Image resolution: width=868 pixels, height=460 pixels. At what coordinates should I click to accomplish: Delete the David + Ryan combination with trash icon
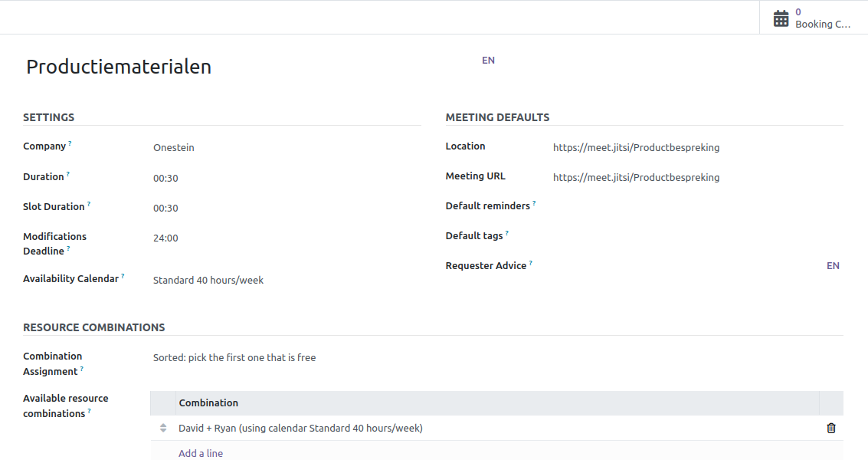pyautogui.click(x=831, y=428)
